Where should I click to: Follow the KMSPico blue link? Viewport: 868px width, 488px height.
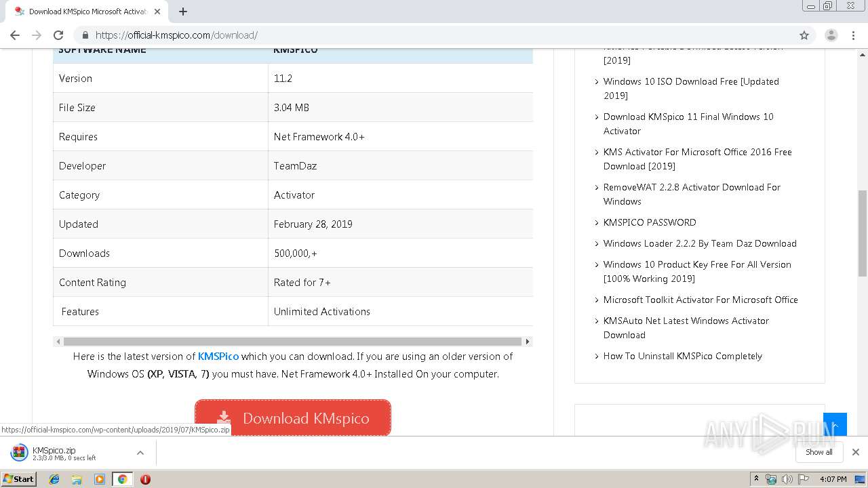point(218,357)
